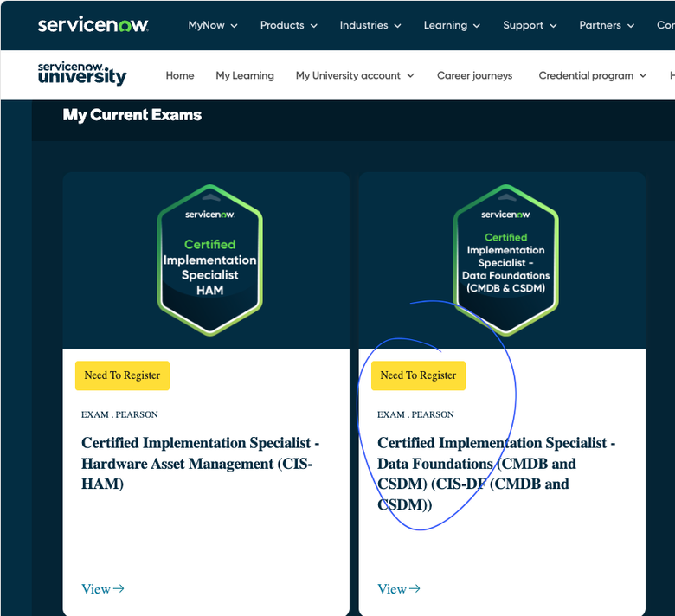Click the ServiceNow University logo
The image size is (675, 616).
coord(82,74)
